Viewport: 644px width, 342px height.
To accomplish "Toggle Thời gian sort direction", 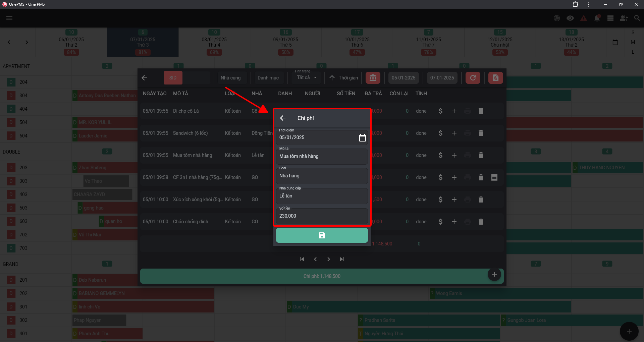I will click(343, 78).
